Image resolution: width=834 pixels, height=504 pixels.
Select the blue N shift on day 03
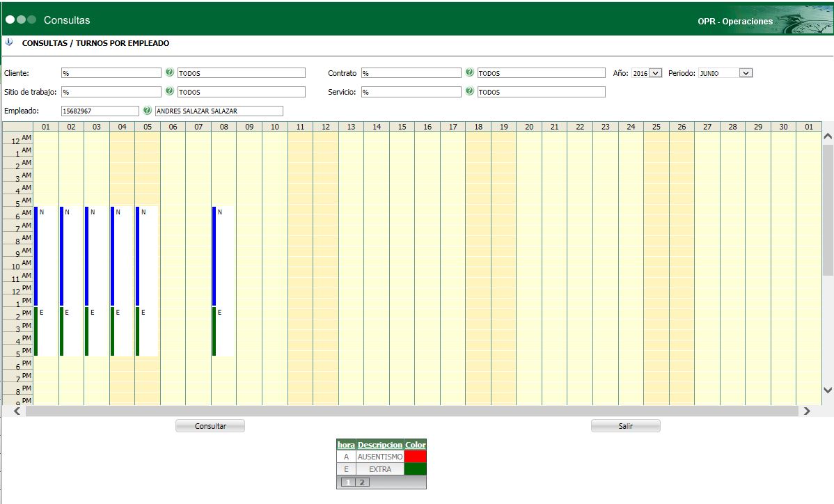pos(96,256)
